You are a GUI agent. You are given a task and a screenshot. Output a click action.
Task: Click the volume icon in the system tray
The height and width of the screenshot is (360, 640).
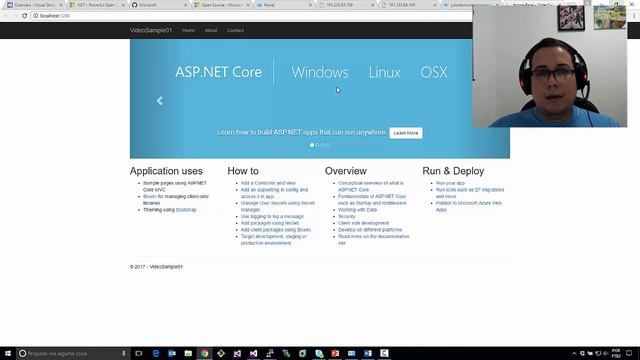click(x=606, y=353)
